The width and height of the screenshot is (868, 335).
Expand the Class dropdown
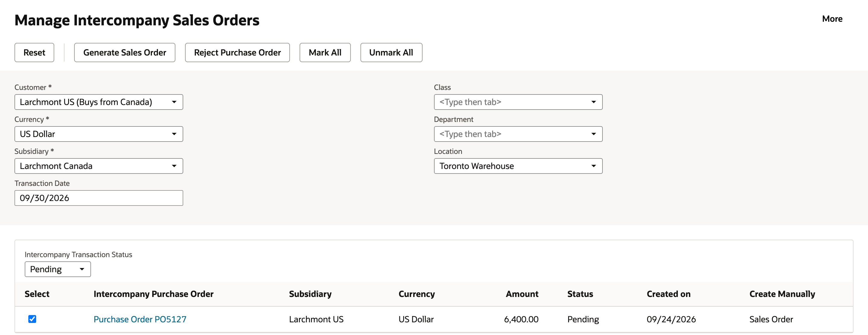tap(518, 102)
